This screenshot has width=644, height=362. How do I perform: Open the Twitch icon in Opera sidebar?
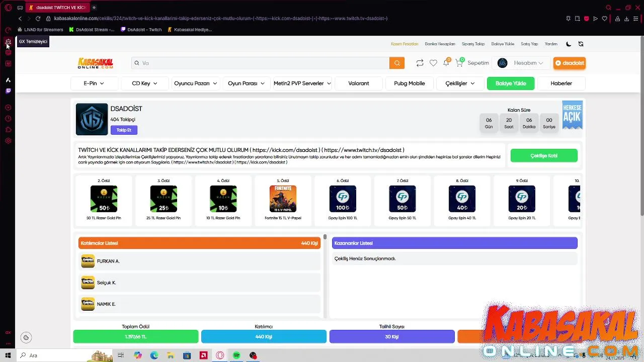[8, 91]
